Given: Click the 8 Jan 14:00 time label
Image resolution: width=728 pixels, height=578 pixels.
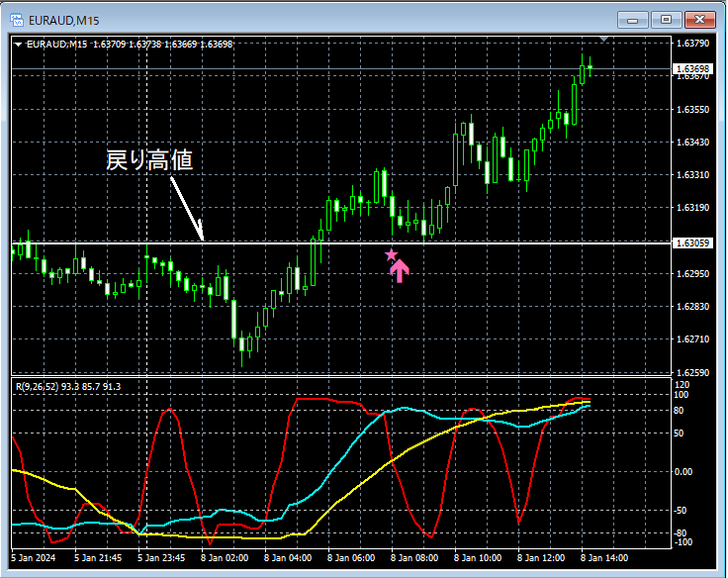Looking at the screenshot, I should tap(604, 557).
